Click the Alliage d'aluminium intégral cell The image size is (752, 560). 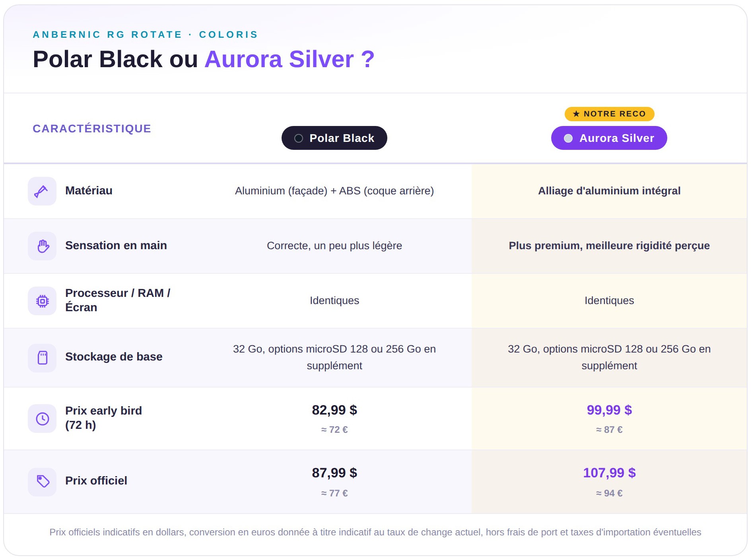[x=609, y=191]
